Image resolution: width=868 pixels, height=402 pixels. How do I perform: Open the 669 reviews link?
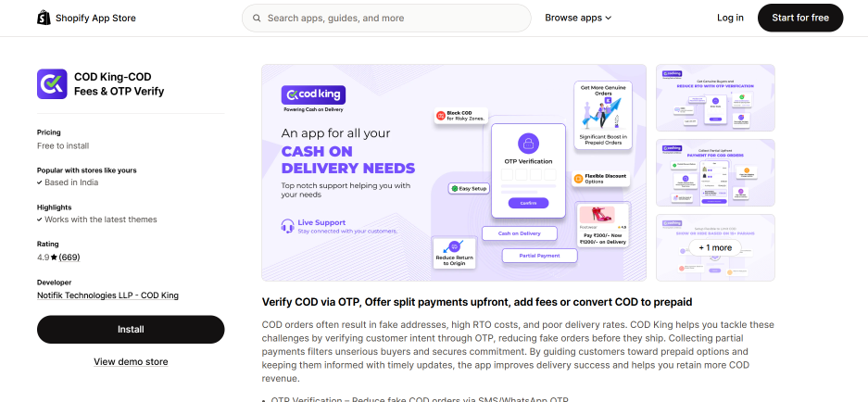point(69,257)
